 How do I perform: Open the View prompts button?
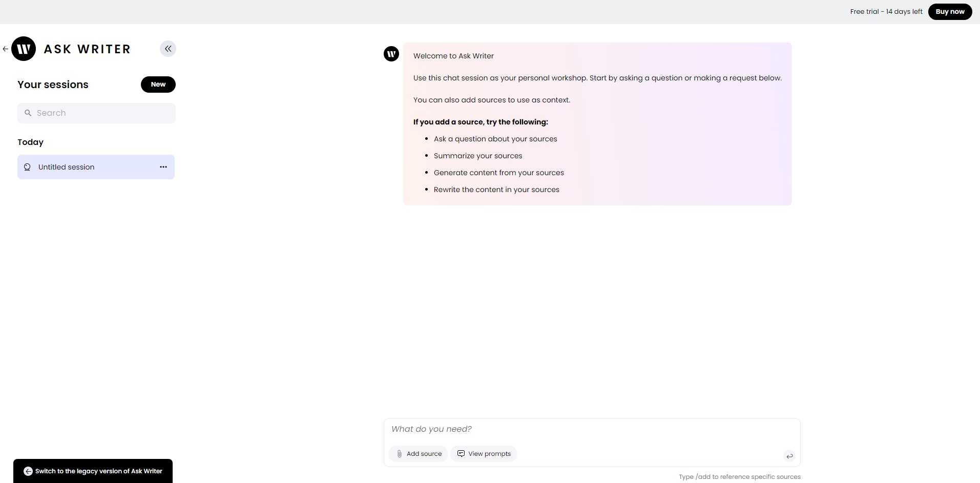pos(484,454)
